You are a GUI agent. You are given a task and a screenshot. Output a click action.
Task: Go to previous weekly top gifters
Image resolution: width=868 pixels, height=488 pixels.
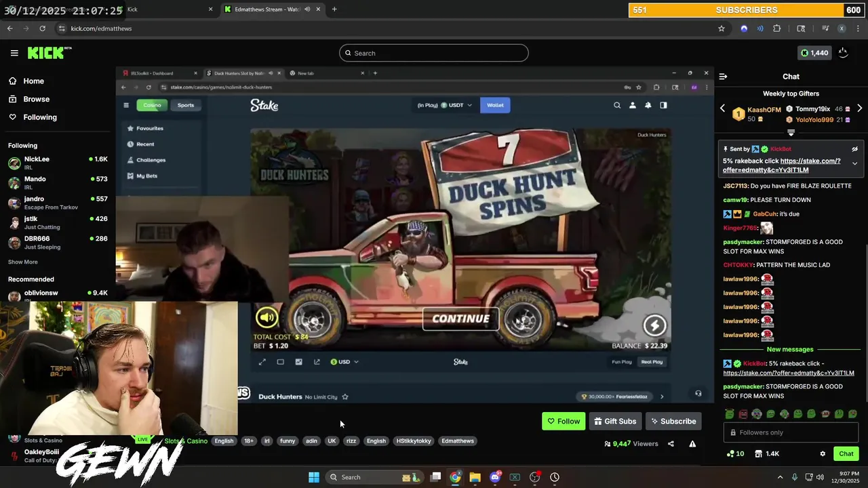pyautogui.click(x=722, y=108)
